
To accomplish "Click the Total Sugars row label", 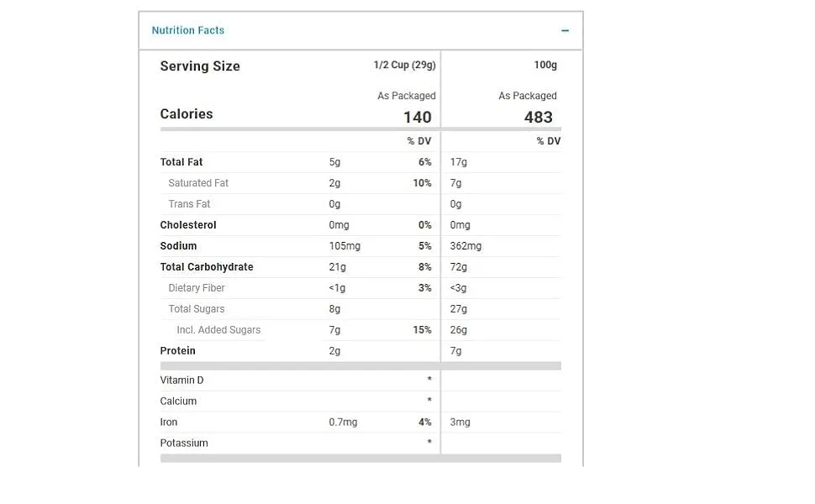I will (x=197, y=308).
